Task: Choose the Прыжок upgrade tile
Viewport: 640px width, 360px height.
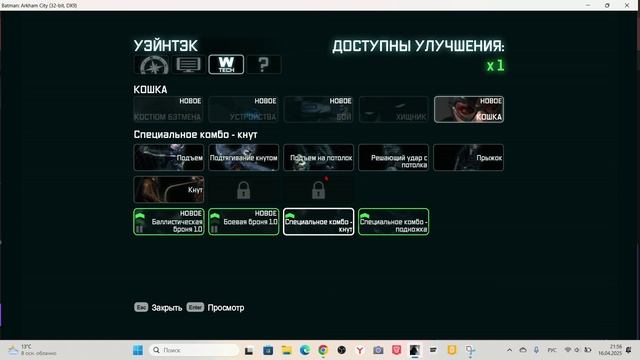Action: (469, 158)
